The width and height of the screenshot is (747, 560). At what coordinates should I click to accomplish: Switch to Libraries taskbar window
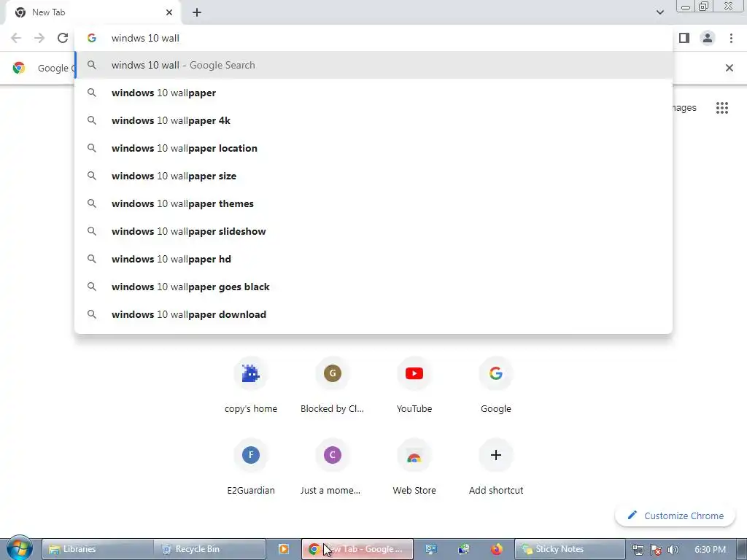[x=98, y=549]
